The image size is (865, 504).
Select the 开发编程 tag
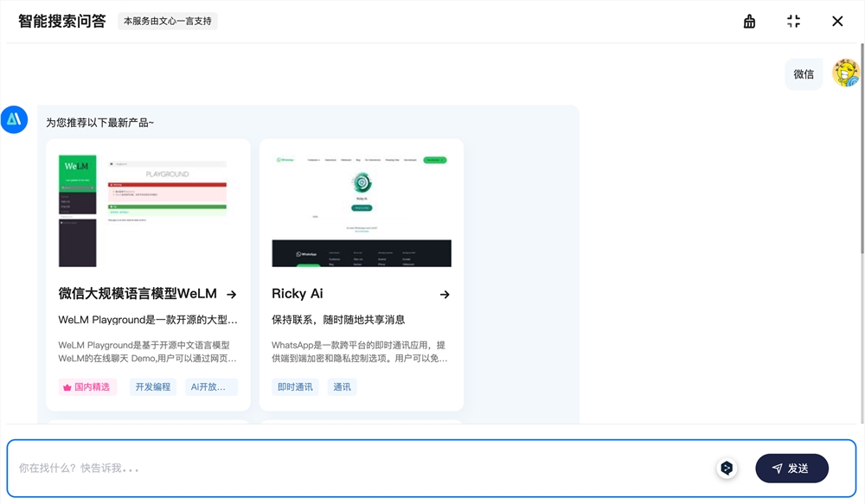(152, 386)
